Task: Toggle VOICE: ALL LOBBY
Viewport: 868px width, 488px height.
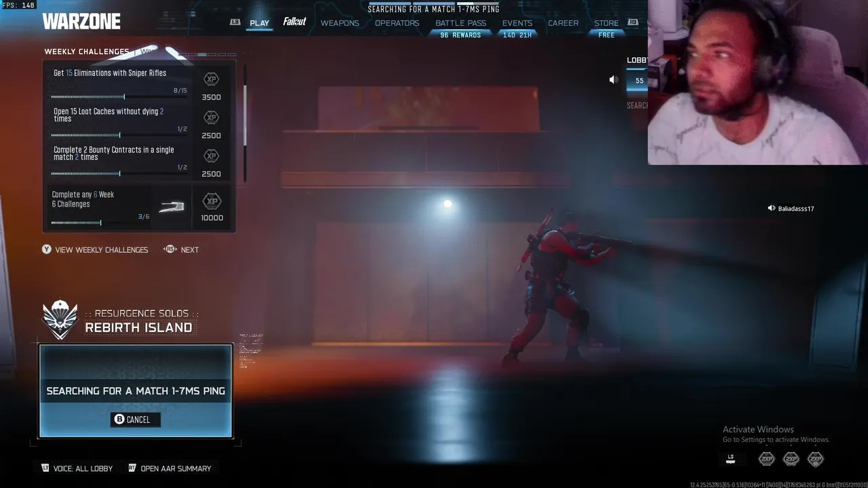Action: pos(83,468)
